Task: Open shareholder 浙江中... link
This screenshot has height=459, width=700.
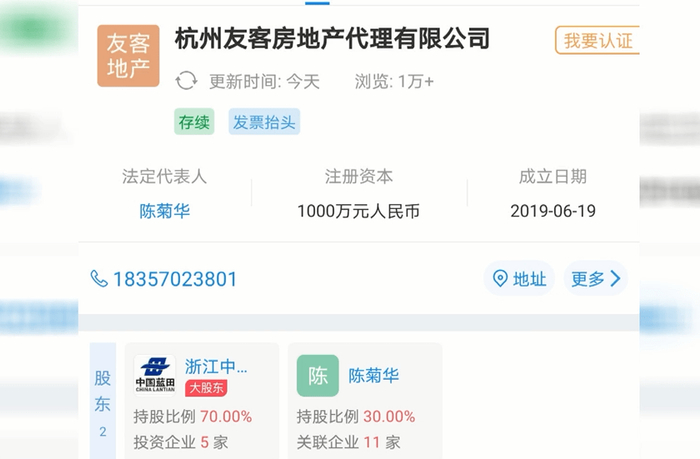Action: point(216,367)
